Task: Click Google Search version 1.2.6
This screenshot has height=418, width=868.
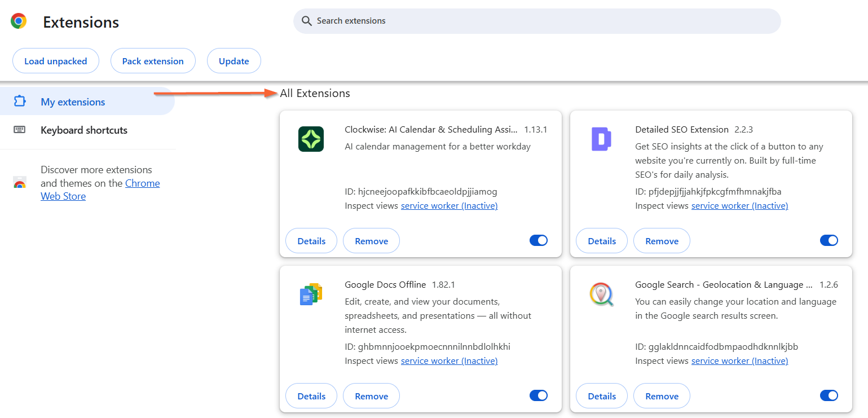Action: 829,284
